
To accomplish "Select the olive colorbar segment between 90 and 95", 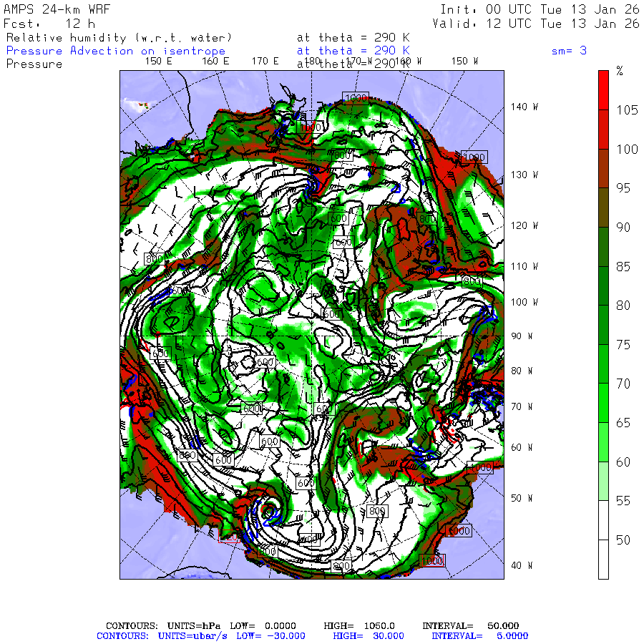I will pos(603,208).
